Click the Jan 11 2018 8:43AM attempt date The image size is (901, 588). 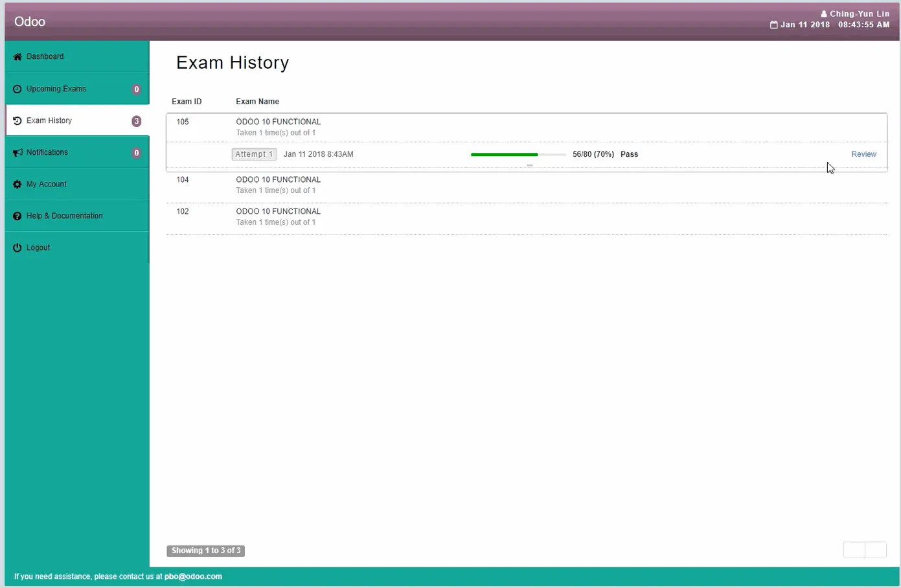point(319,154)
